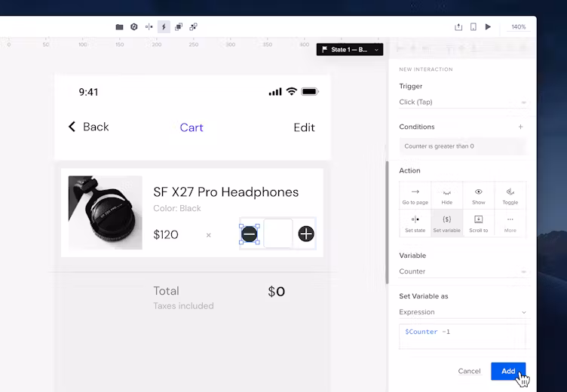Viewport: 567px width, 392px height.
Task: Add a new condition with plus icon
Action: click(521, 127)
